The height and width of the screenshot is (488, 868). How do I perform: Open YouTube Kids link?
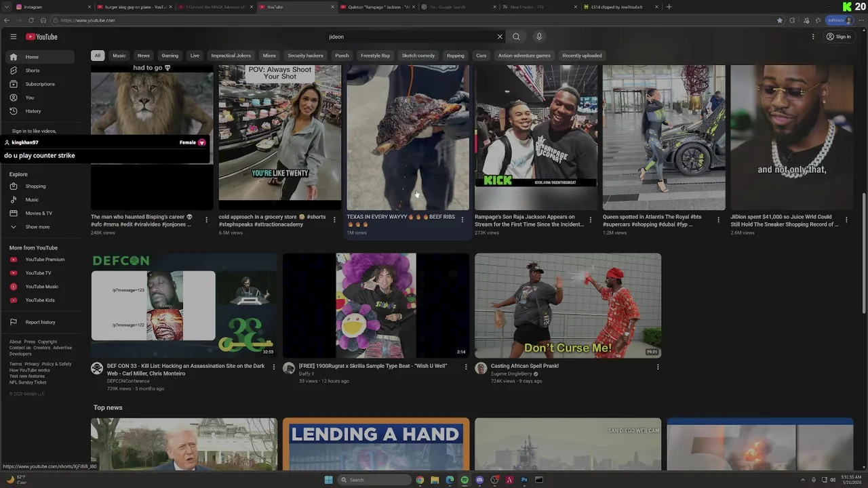coord(40,300)
